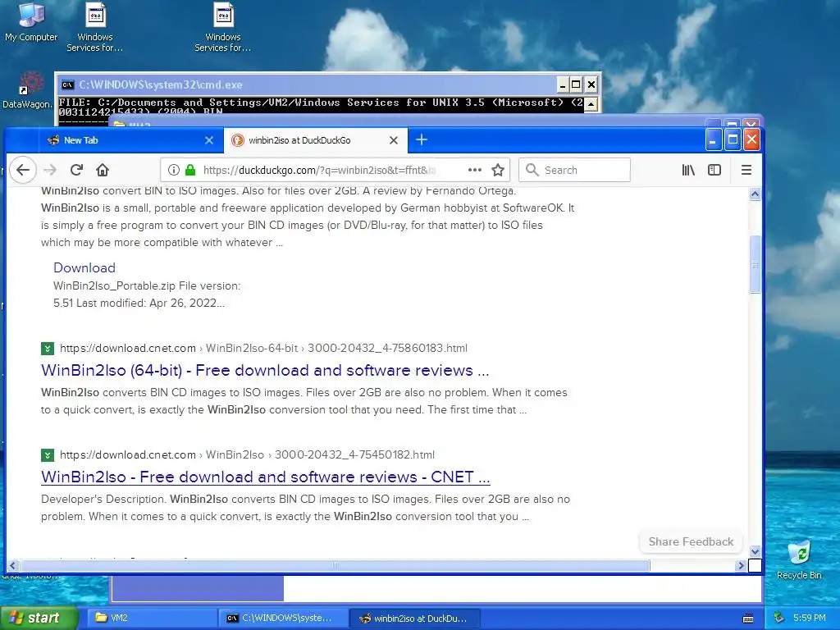Click the browser forward arrow
Viewport: 840px width, 630px height.
(x=50, y=170)
